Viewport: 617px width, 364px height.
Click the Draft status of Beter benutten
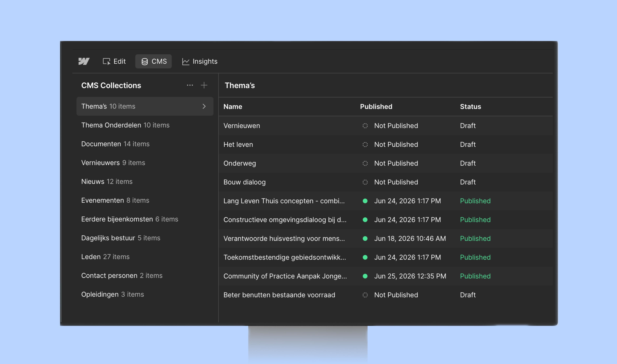coord(468,295)
